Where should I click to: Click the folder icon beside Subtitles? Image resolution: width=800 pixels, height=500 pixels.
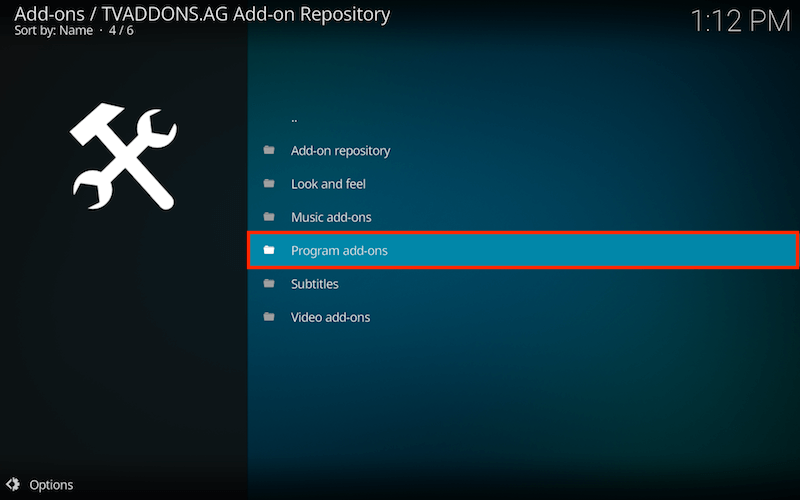click(x=269, y=283)
